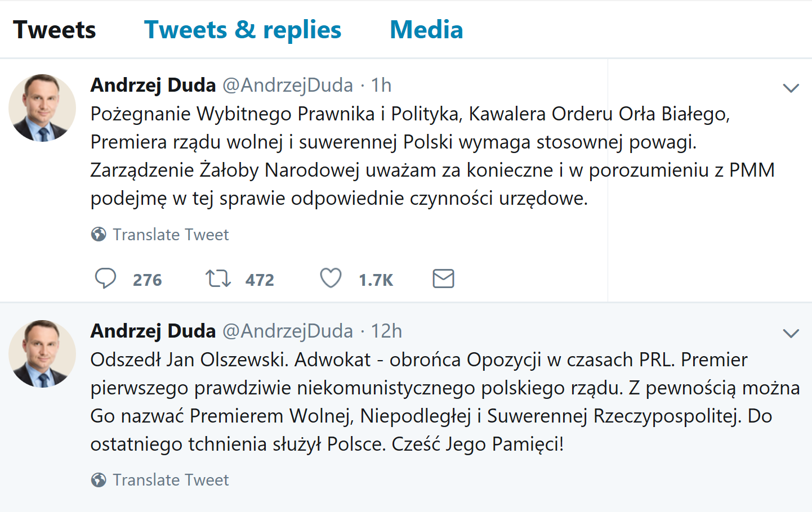This screenshot has width=812, height=512.
Task: Open the 12h timestamp of second tweet
Action: pos(386,331)
